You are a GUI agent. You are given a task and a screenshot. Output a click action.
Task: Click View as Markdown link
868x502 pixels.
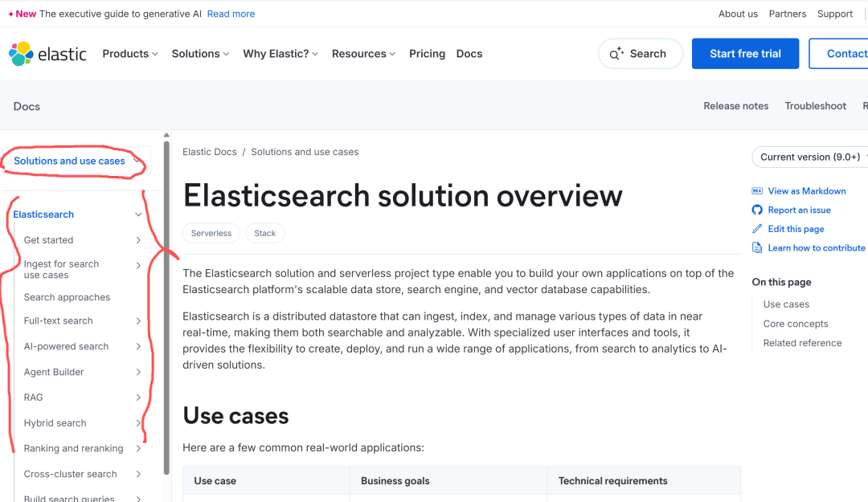tap(807, 191)
